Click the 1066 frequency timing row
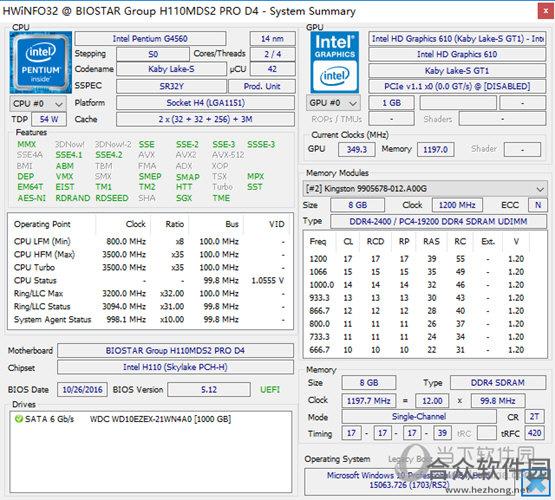This screenshot has height=500, width=555. click(425, 272)
